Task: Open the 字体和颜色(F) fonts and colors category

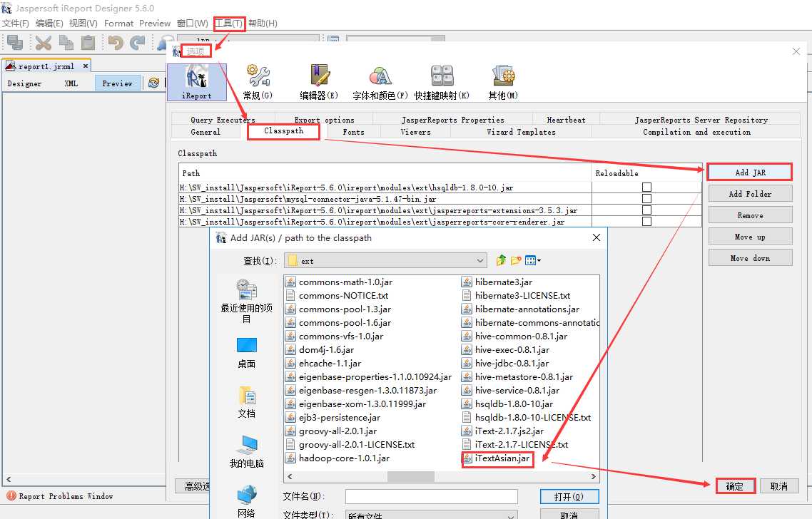Action: click(x=380, y=82)
